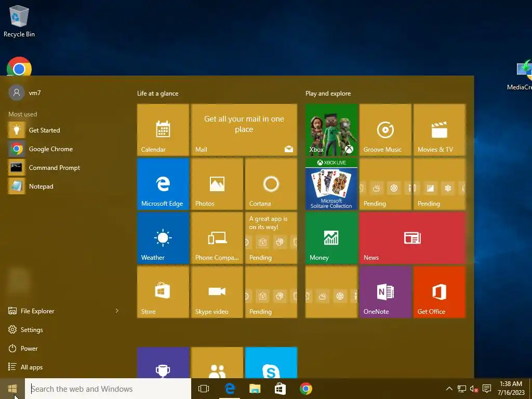Click the 'A great app is on its way' tile
The height and width of the screenshot is (399, 532).
(271, 237)
